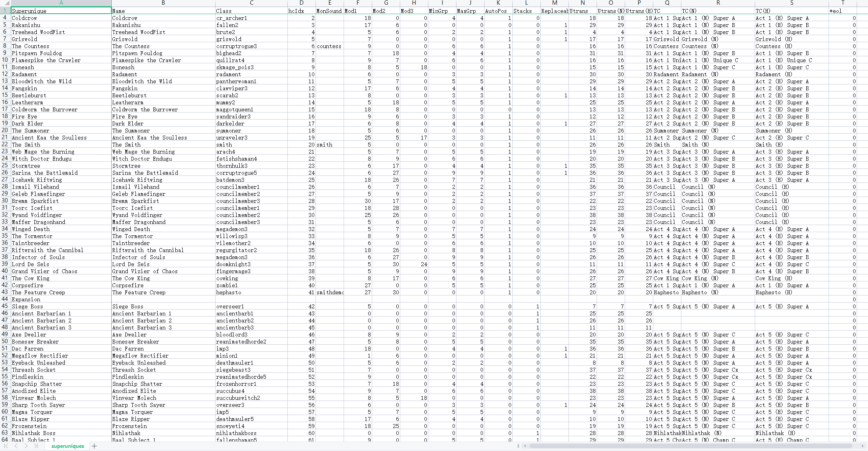Click horizontal scrollbar left arrow
Viewport: 868px width, 451px height.
pos(525,446)
